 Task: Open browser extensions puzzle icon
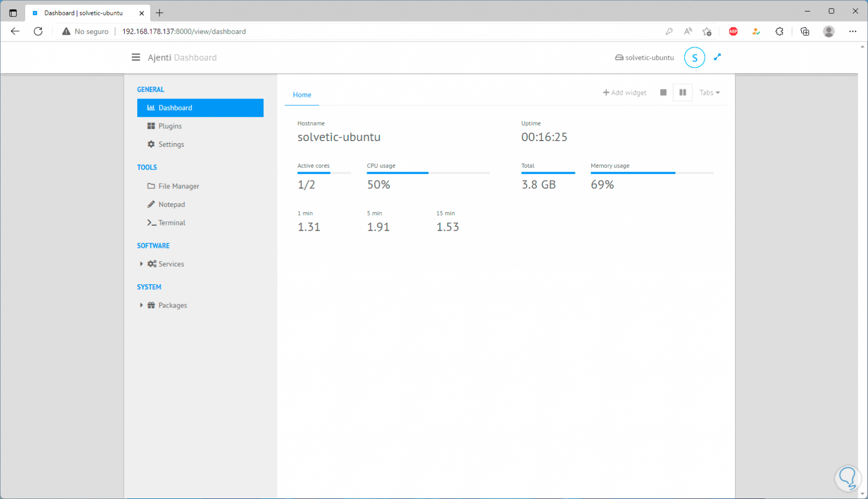click(x=779, y=32)
